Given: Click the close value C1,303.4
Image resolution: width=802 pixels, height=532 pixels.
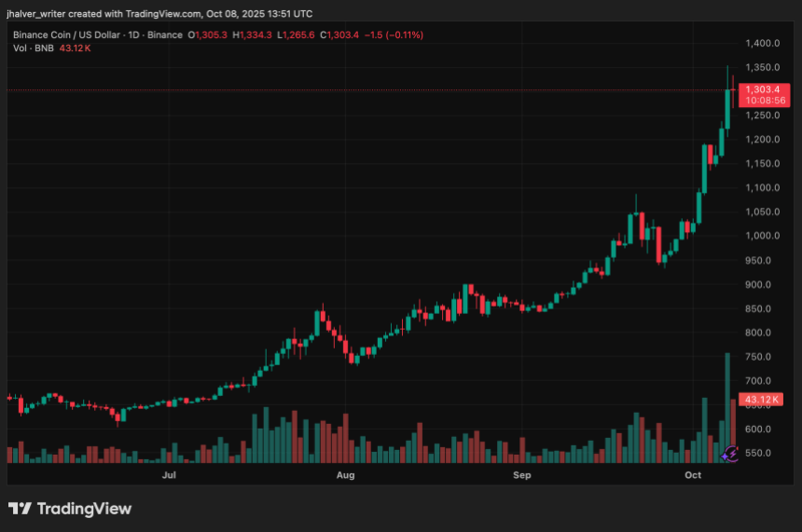Looking at the screenshot, I should click(339, 34).
